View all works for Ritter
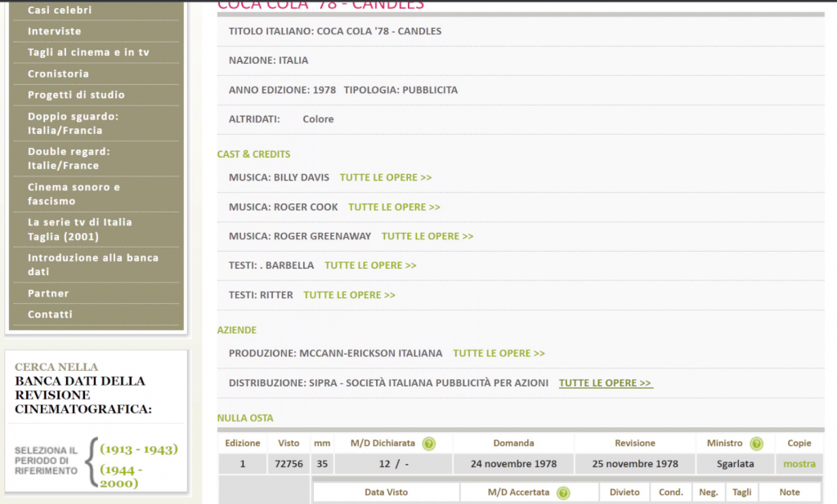 point(350,295)
